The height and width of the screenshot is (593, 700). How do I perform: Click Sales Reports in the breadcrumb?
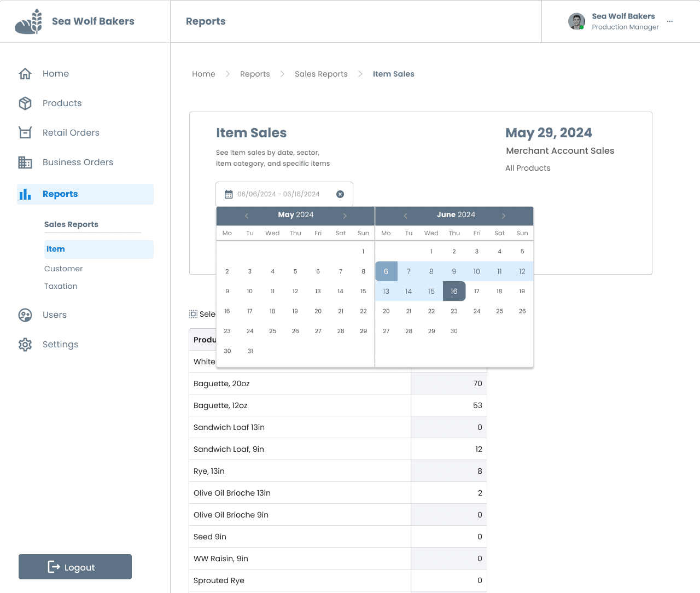click(x=321, y=74)
